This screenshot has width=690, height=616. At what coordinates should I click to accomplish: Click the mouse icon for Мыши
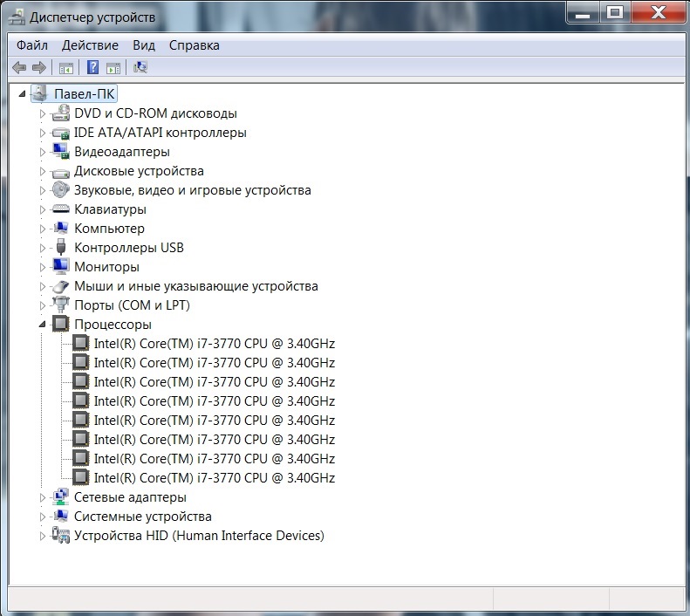click(x=60, y=286)
